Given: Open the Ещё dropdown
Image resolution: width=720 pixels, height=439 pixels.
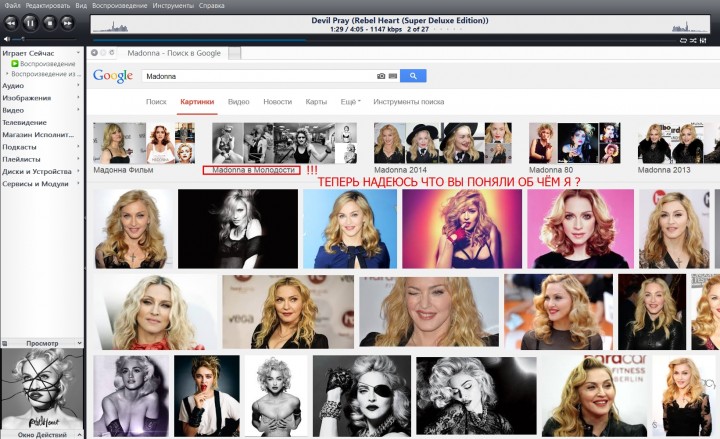Looking at the screenshot, I should [350, 102].
